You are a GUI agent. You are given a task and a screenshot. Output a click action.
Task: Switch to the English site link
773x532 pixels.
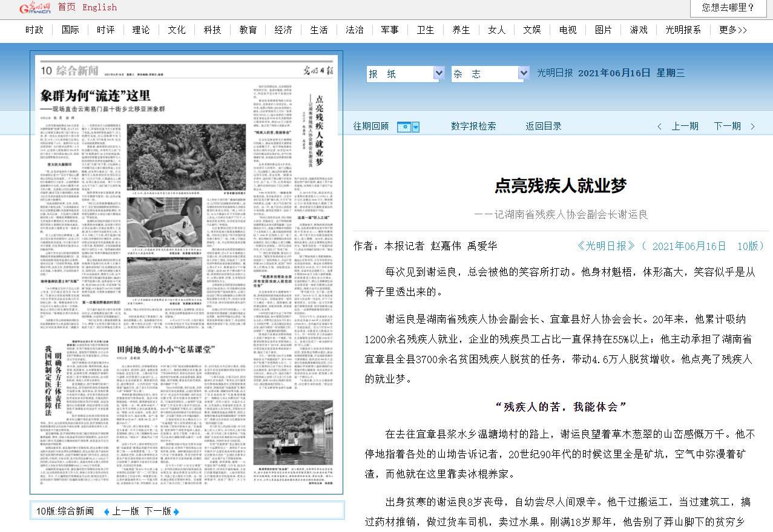pyautogui.click(x=100, y=7)
